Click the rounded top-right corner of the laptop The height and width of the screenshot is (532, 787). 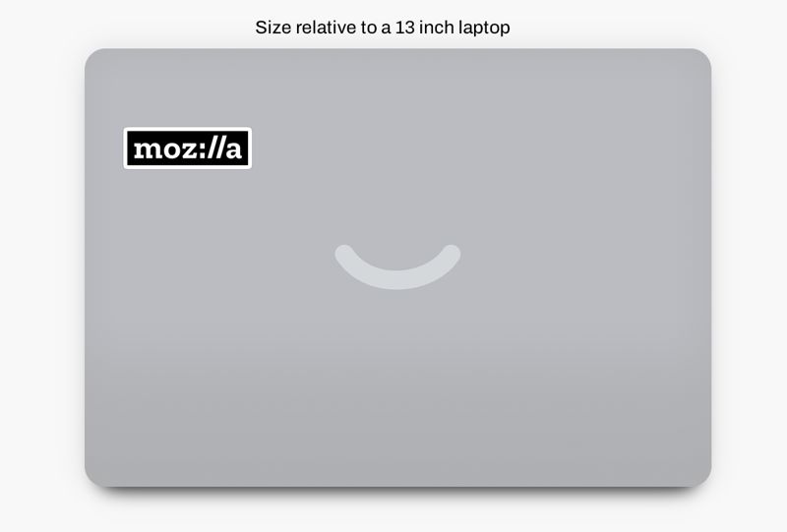(701, 58)
